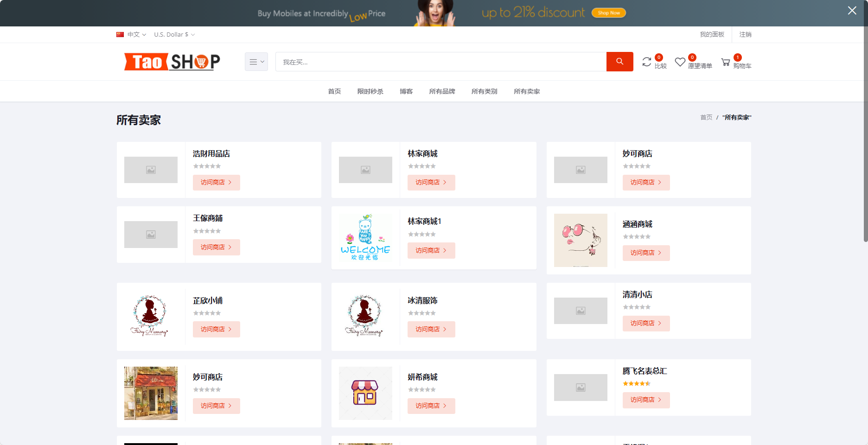Open the compare (比较) icon
868x445 pixels.
click(x=647, y=62)
